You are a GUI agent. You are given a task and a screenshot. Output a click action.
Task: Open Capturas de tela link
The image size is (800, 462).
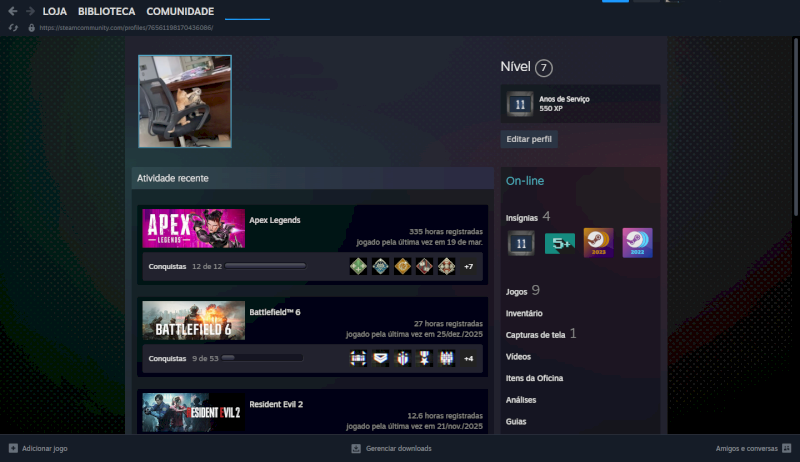(535, 335)
